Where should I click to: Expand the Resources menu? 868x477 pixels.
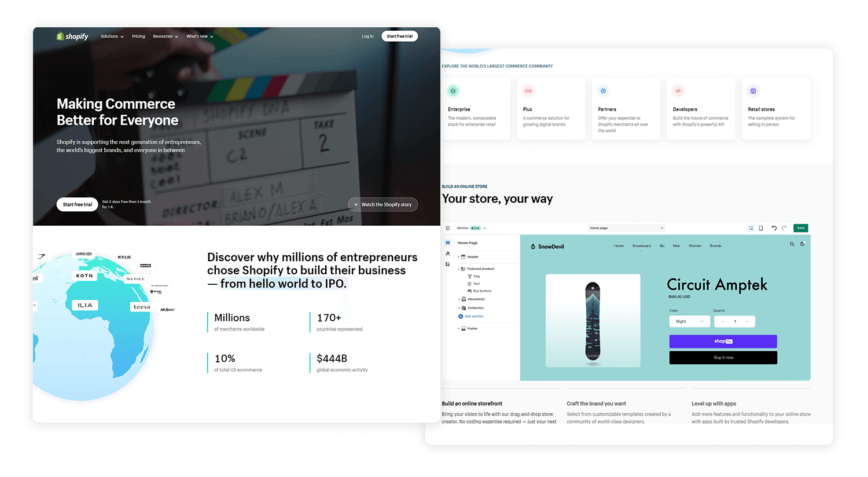[x=165, y=36]
